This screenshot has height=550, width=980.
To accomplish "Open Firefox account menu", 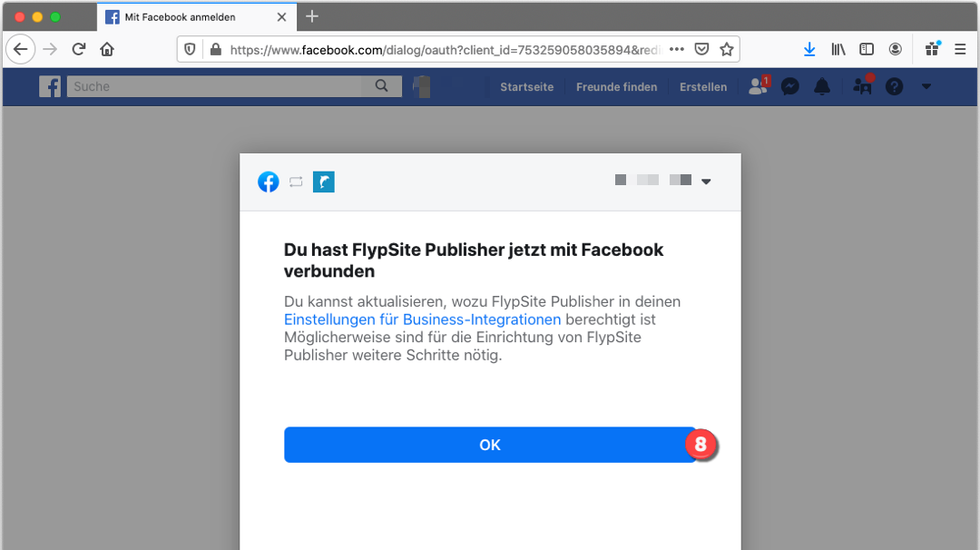I will pos(895,49).
